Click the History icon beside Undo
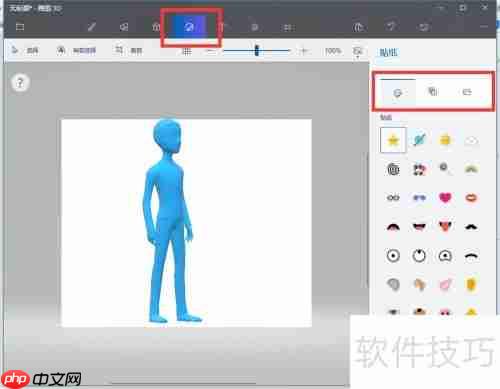 click(424, 27)
